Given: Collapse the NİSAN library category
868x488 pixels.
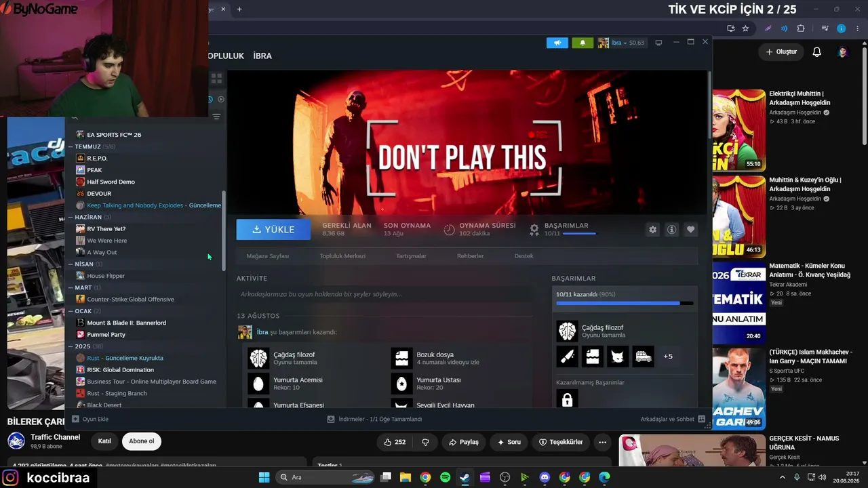Looking at the screenshot, I should click(71, 264).
